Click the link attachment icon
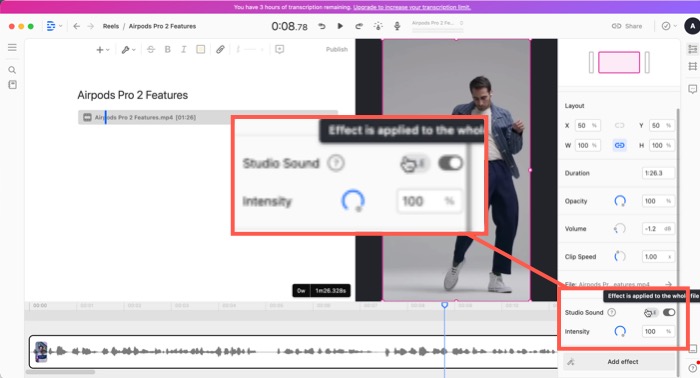This screenshot has height=378, width=700. [220, 49]
